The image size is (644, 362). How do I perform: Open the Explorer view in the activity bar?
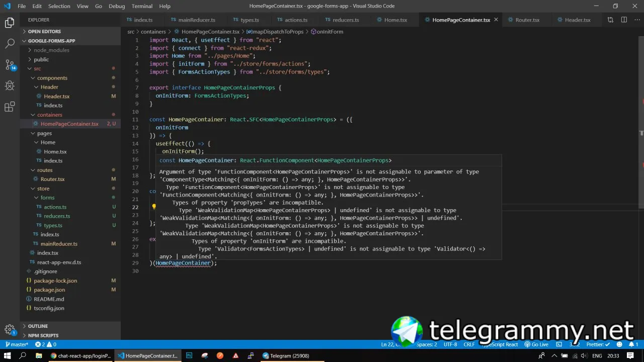[x=10, y=23]
